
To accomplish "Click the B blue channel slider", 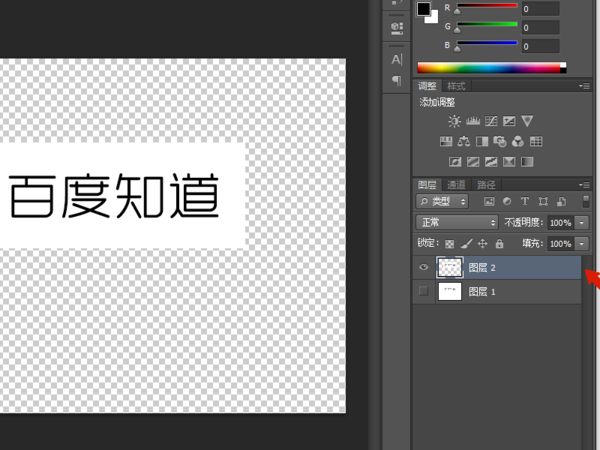I will 487,44.
